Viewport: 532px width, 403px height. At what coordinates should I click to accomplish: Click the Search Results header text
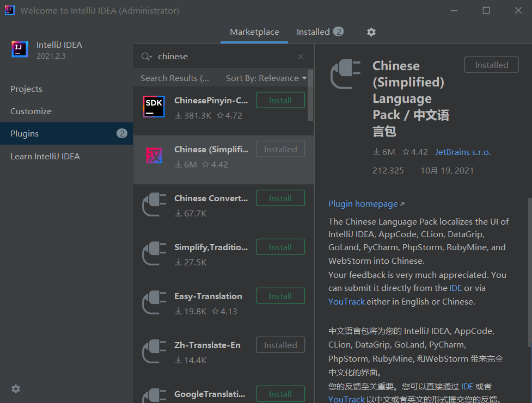pyautogui.click(x=175, y=78)
